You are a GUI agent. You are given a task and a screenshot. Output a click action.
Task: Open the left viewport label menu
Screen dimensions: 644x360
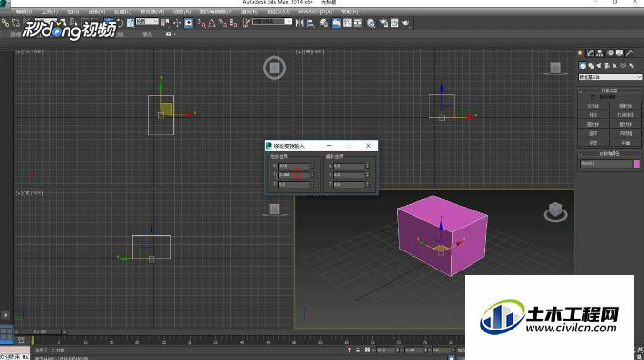point(30,193)
